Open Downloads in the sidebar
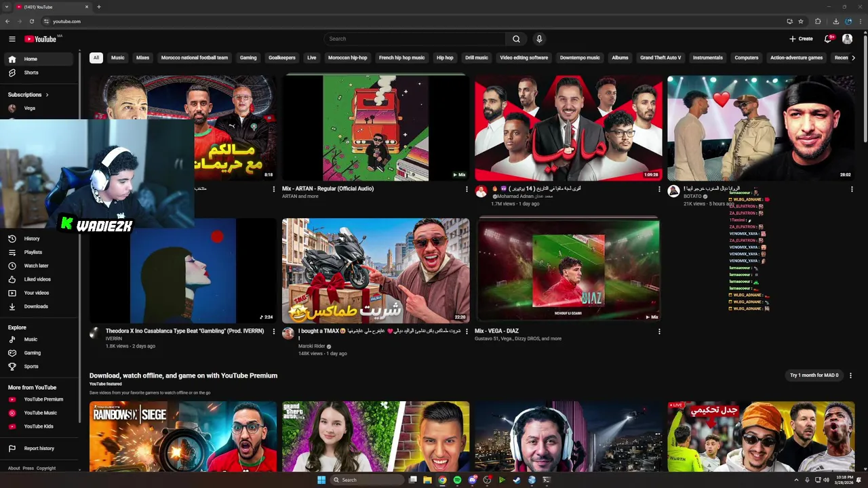 [x=40, y=306]
